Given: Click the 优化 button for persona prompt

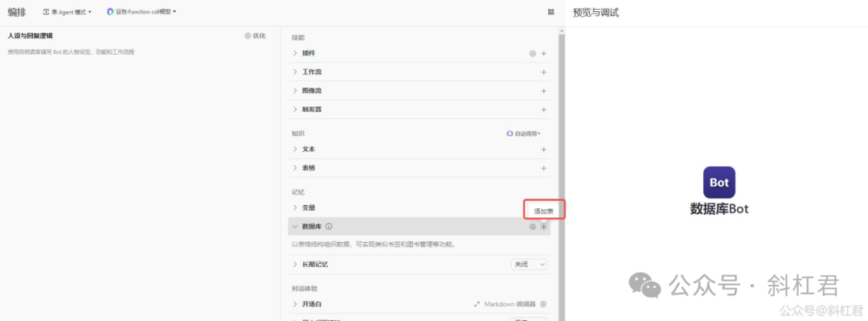Looking at the screenshot, I should [x=256, y=35].
